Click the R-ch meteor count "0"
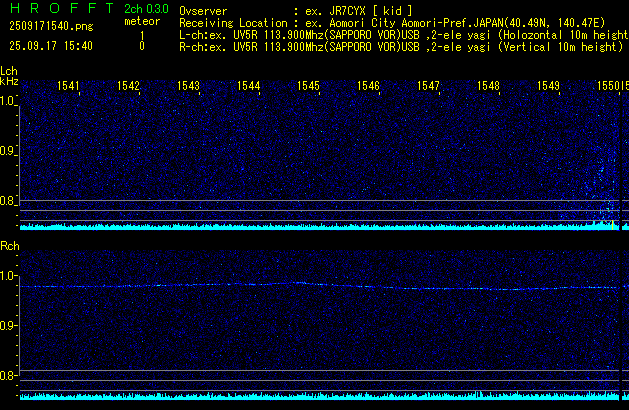Image resolution: width=629 pixels, height=410 pixels. (x=142, y=46)
